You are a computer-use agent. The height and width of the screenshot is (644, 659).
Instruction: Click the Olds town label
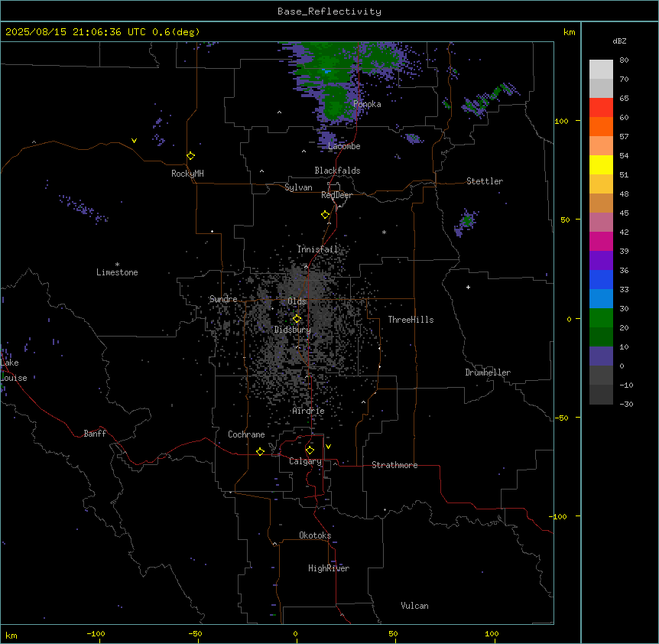tap(297, 301)
